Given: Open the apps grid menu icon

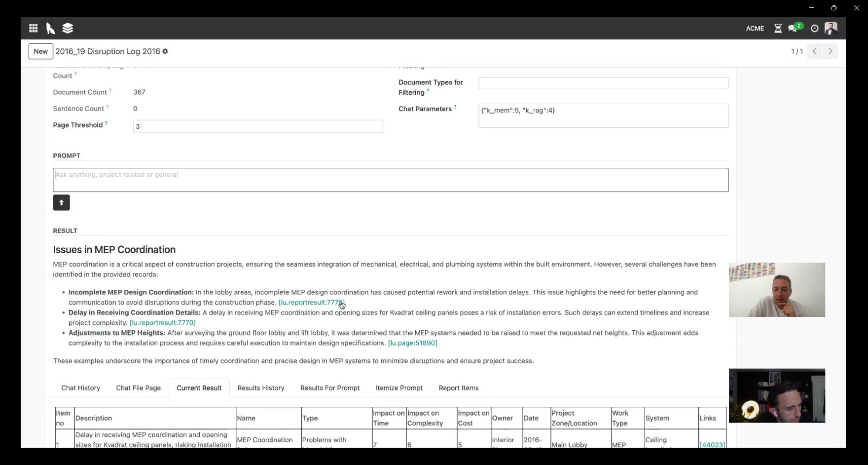Looking at the screenshot, I should point(34,28).
